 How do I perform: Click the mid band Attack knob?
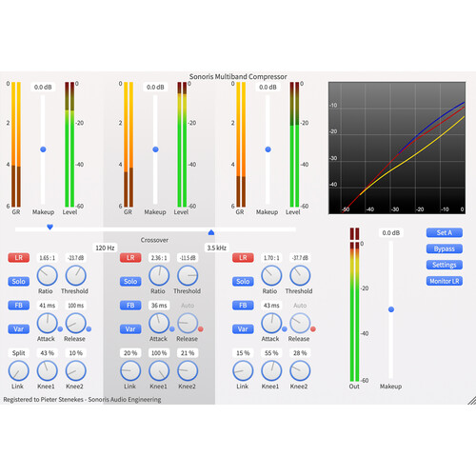pyautogui.click(x=159, y=323)
